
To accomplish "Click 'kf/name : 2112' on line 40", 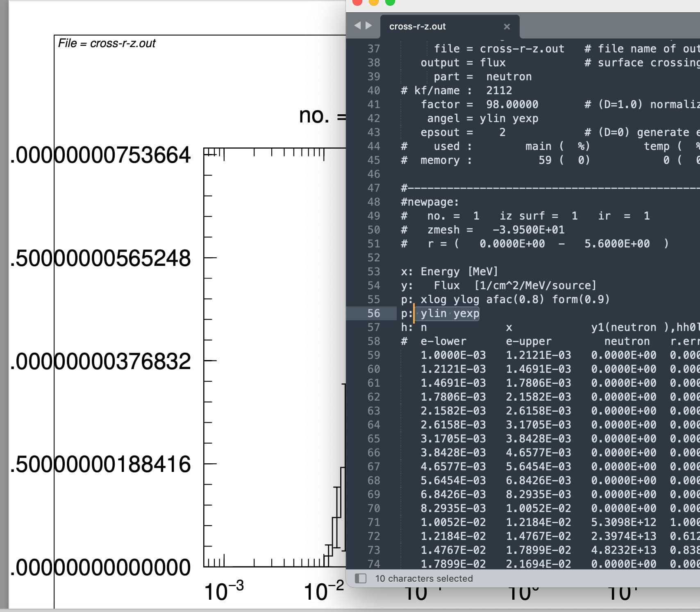I will (x=463, y=91).
